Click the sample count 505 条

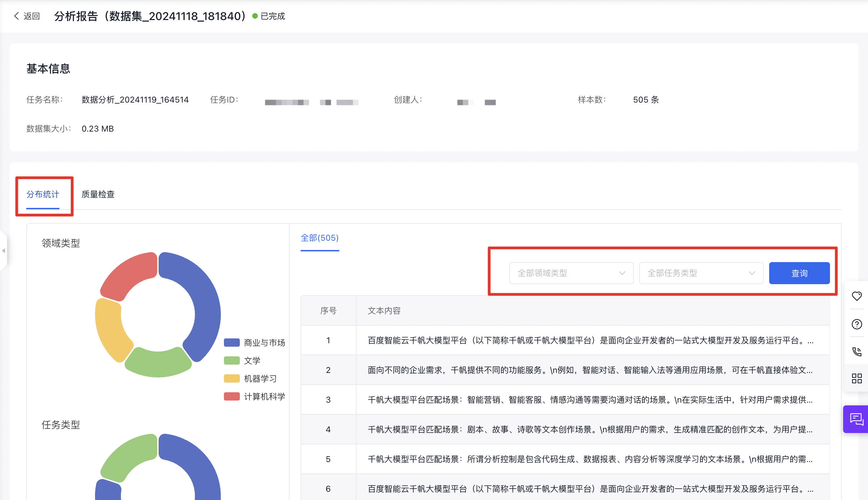[x=646, y=100]
